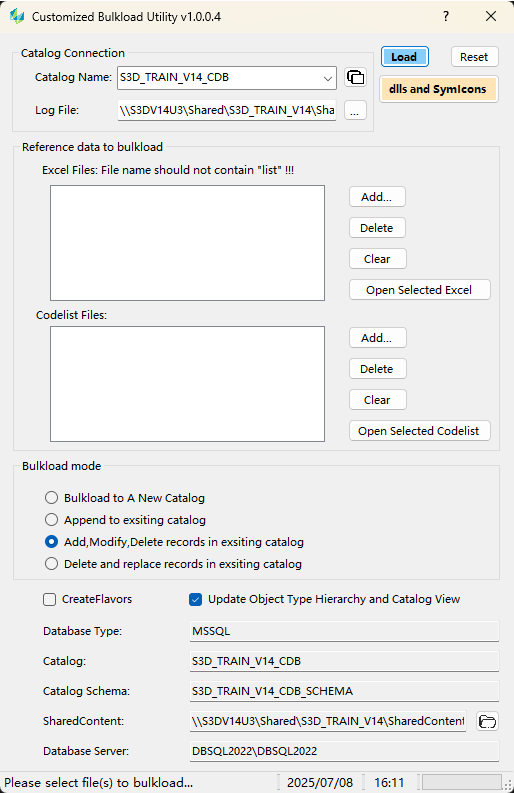Add an Excel file to bulkload
Viewport: 514px width, 793px height.
377,197
